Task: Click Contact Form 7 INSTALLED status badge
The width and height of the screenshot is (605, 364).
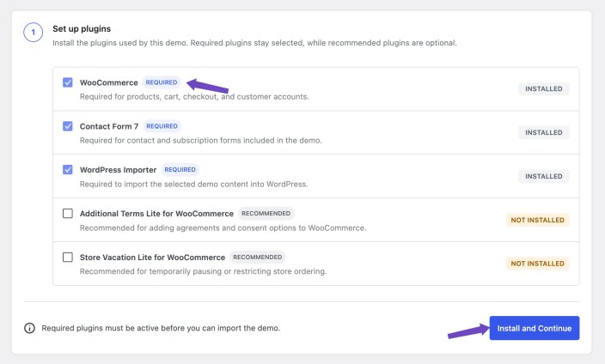Action: pyautogui.click(x=544, y=133)
